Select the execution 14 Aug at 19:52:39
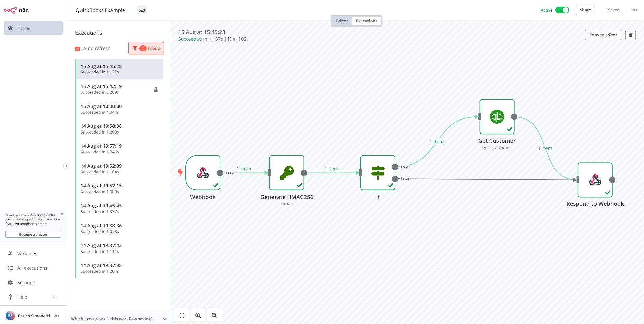 [x=120, y=169]
